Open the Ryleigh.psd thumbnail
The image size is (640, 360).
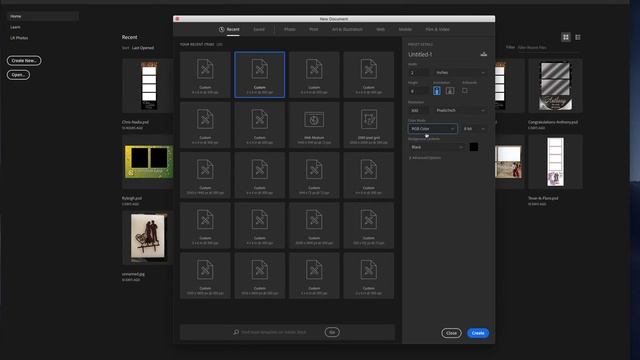pos(148,162)
